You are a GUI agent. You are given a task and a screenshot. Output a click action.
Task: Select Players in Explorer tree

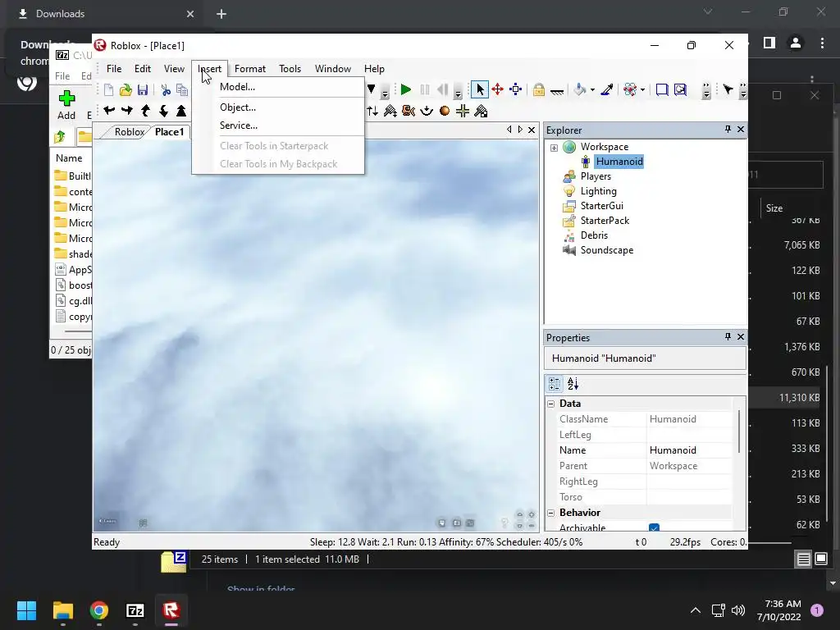[596, 176]
